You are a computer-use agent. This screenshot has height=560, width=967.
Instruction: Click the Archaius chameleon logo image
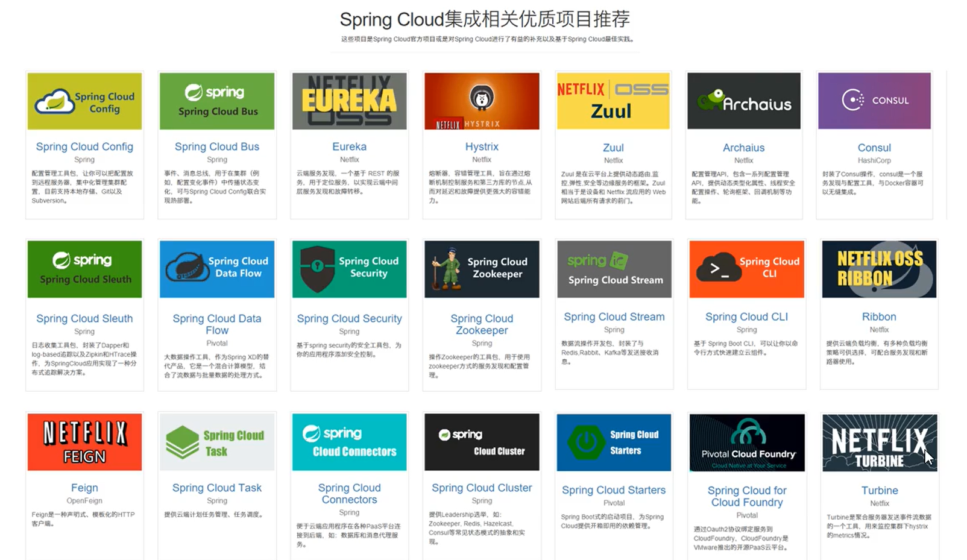coord(744,101)
